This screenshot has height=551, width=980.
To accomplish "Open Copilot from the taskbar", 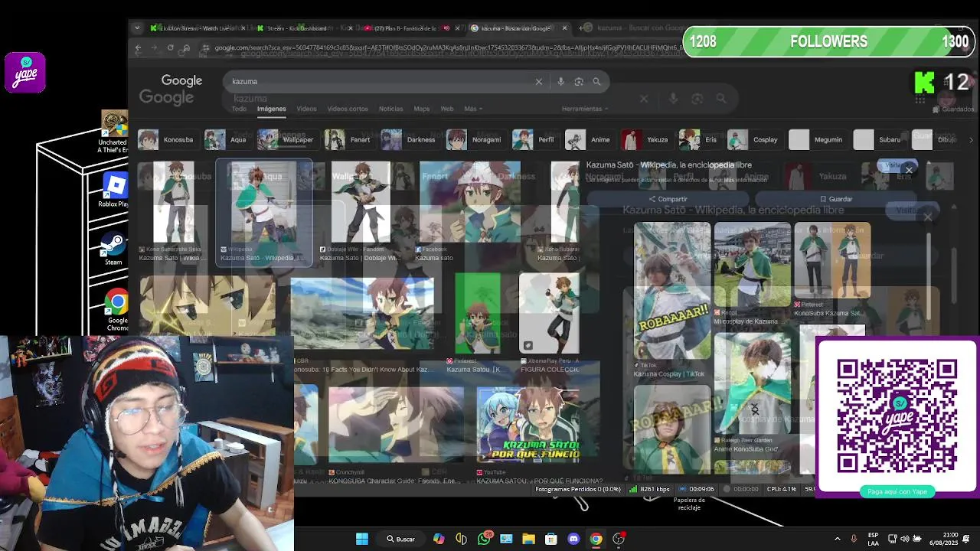I will (x=439, y=539).
